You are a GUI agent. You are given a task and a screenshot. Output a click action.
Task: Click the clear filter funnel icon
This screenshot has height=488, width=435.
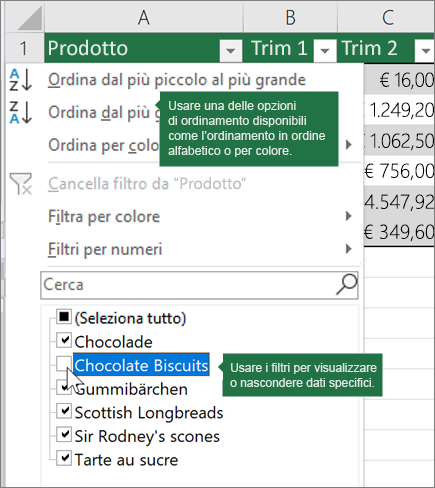click(21, 184)
